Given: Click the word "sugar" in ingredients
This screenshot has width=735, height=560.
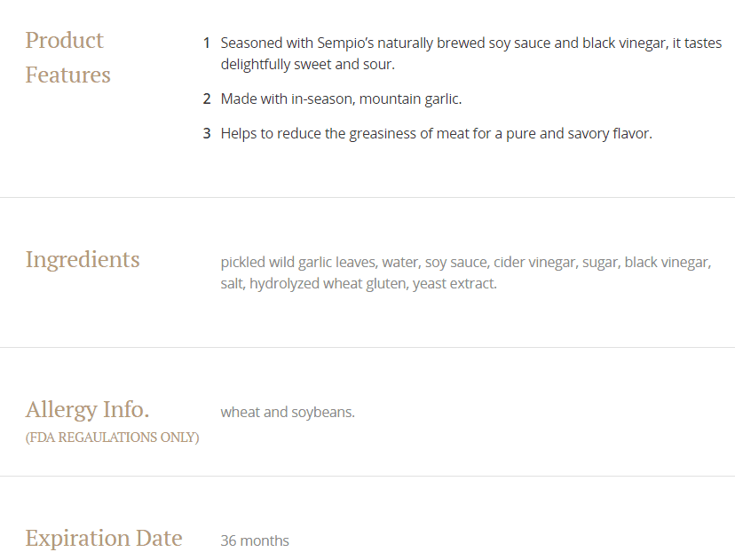Looking at the screenshot, I should (x=599, y=262).
